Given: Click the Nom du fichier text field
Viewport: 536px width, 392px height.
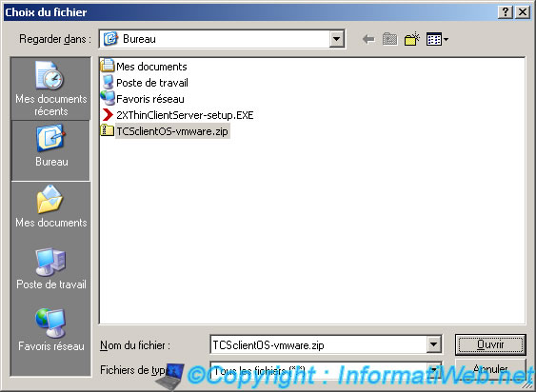Looking at the screenshot, I should click(318, 344).
